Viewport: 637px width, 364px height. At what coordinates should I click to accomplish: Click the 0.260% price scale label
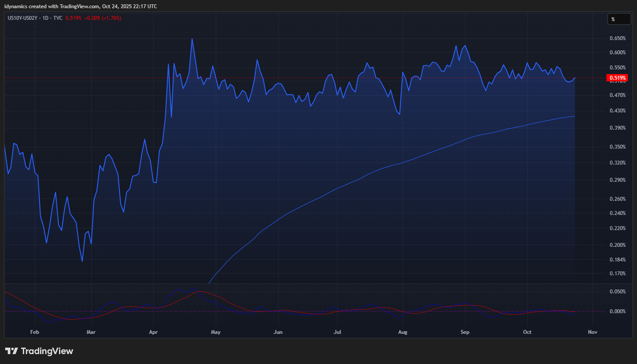click(x=617, y=199)
